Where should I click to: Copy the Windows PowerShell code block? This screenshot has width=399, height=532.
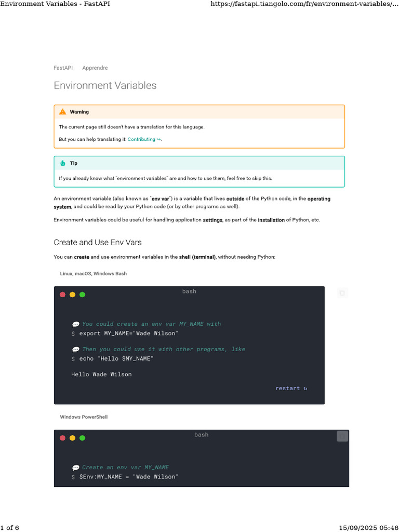point(342,436)
